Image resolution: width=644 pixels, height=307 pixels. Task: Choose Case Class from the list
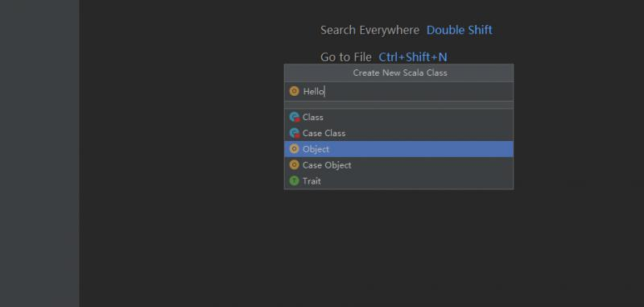pyautogui.click(x=398, y=133)
